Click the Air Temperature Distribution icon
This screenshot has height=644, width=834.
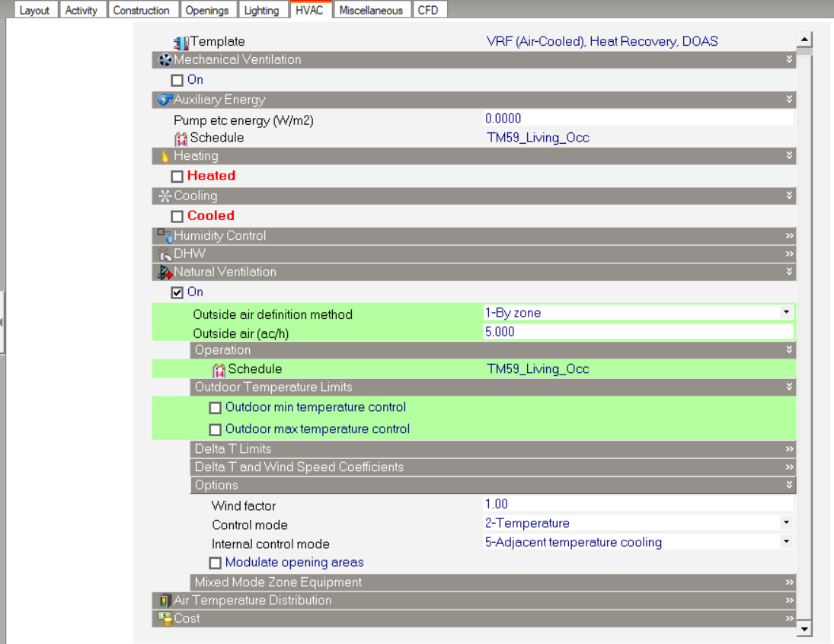point(165,601)
